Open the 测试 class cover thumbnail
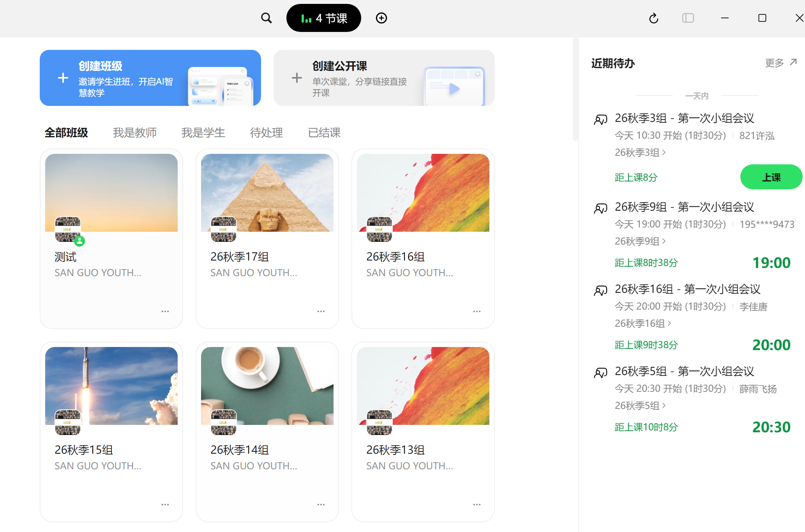805x532 pixels. click(111, 192)
